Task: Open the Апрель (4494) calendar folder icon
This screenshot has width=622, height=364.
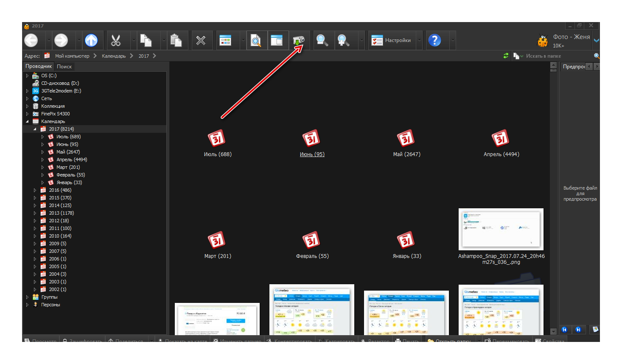Action: [x=500, y=138]
